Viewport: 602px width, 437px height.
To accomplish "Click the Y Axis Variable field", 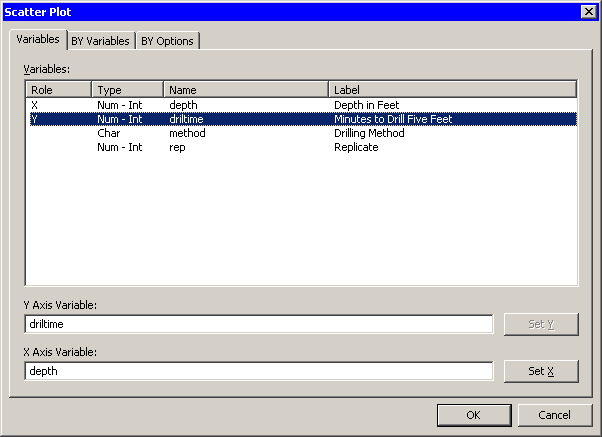I will click(x=258, y=324).
